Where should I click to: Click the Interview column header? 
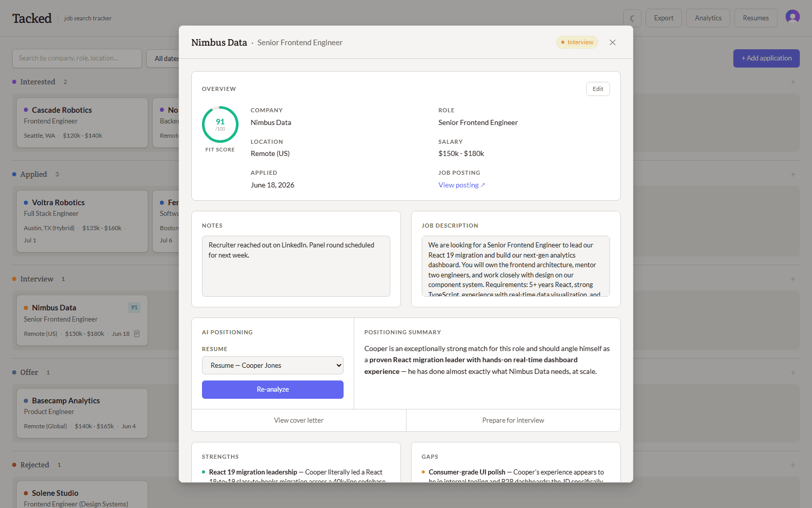coord(37,279)
